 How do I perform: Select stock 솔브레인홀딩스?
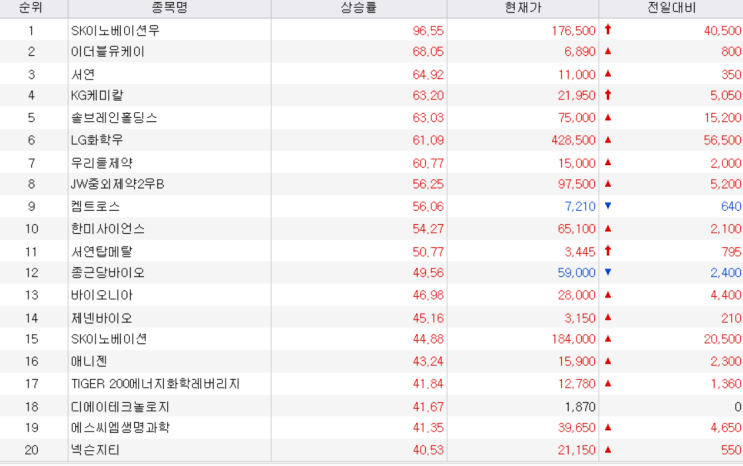tap(114, 118)
